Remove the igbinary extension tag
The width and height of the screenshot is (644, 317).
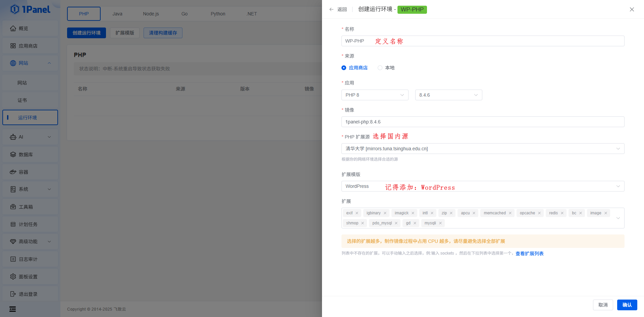(385, 213)
